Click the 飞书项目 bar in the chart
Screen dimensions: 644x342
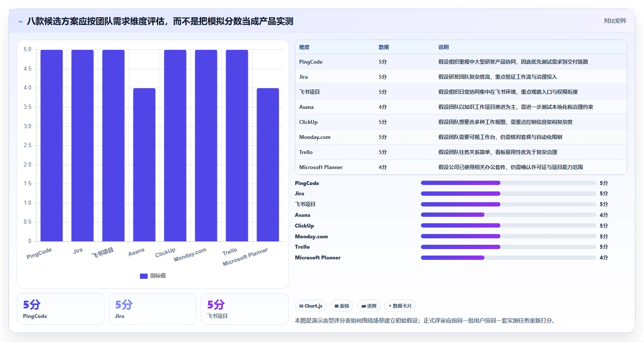113,145
